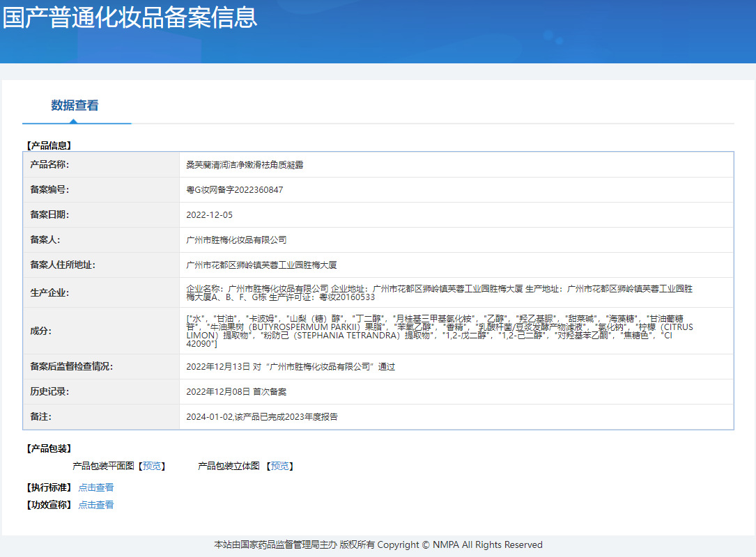The width and height of the screenshot is (756, 557).
Task: Select the 历史记录 row label
Action: click(x=49, y=391)
